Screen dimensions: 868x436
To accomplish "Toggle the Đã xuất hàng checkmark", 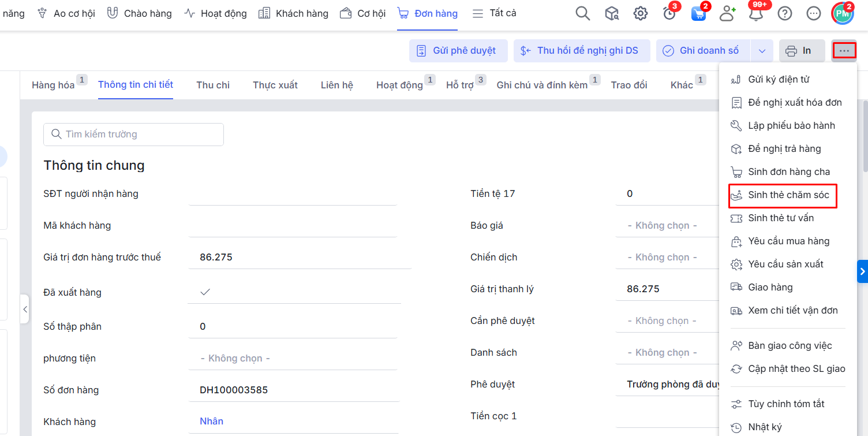I will coord(205,292).
